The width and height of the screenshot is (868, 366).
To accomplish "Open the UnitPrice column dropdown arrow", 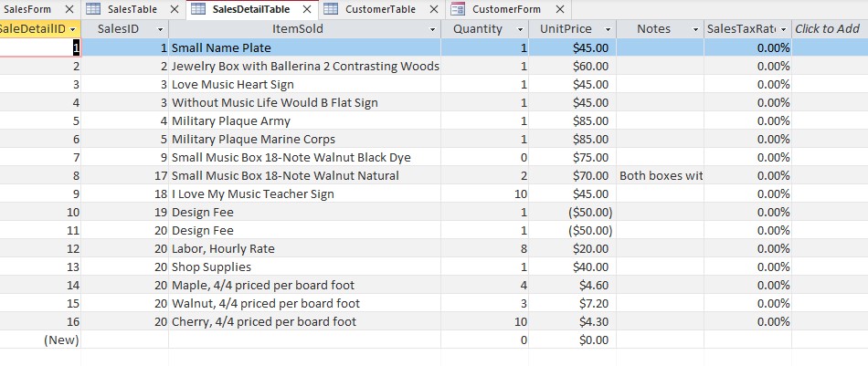I will (x=608, y=29).
